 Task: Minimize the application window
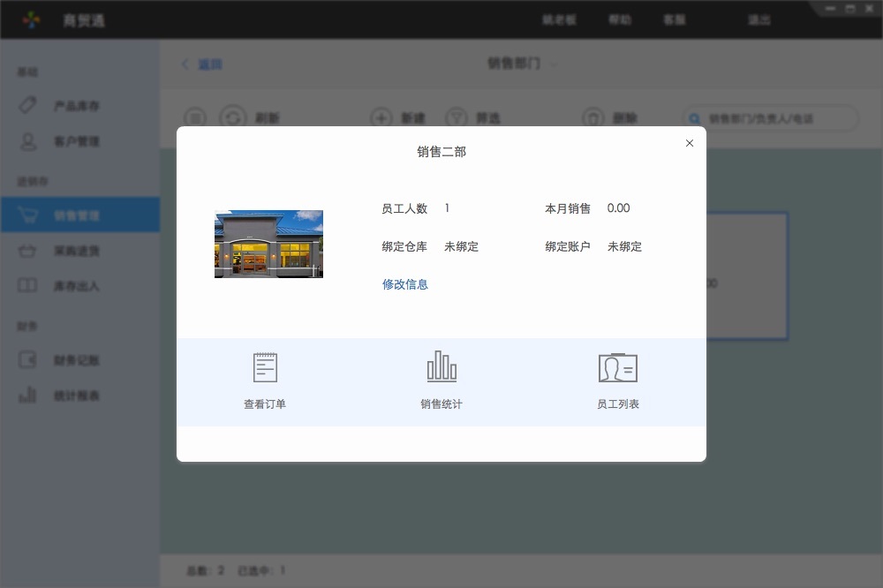pyautogui.click(x=831, y=9)
